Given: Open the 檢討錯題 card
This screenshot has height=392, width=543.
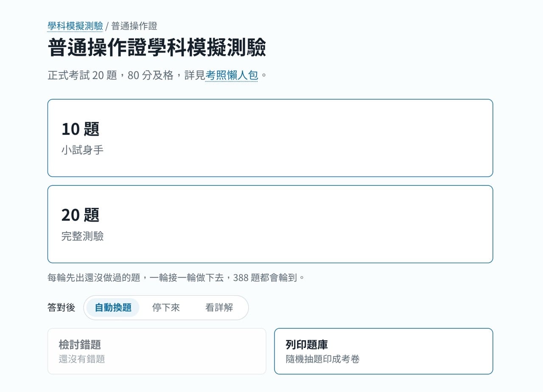Looking at the screenshot, I should (157, 351).
